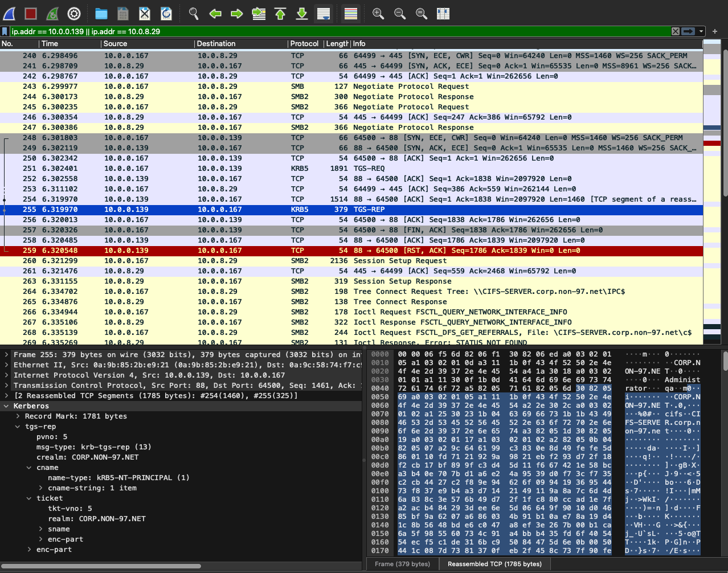The width and height of the screenshot is (728, 573).
Task: Apply the display filter arrow
Action: (688, 31)
